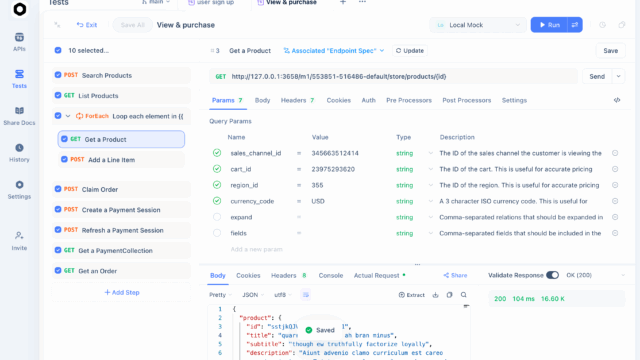640x360 pixels.
Task: Switch to the Post Processors tab
Action: [x=467, y=100]
